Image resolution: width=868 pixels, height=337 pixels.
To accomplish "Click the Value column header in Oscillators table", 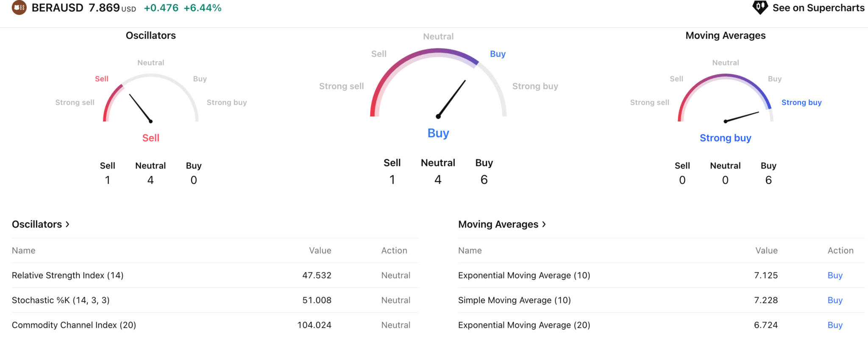I will pyautogui.click(x=320, y=250).
